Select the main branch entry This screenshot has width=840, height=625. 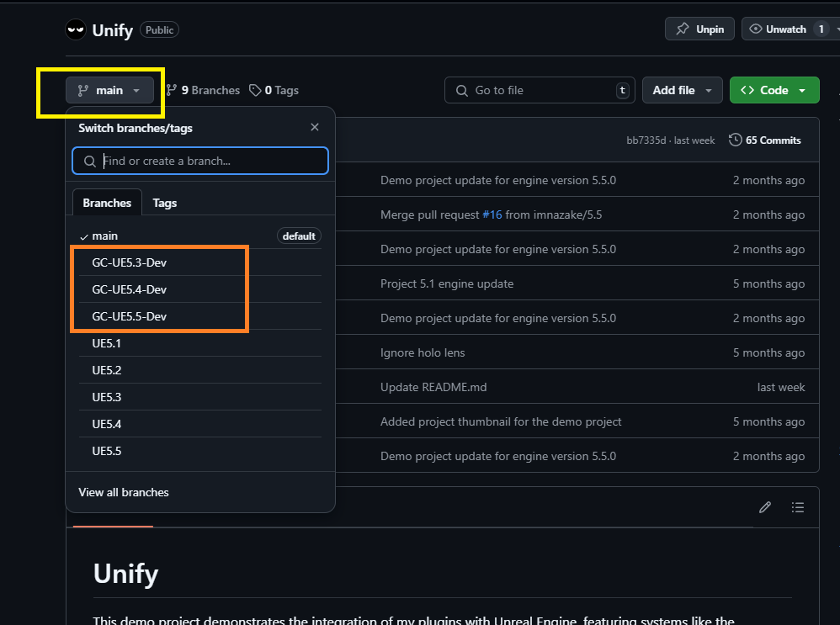coord(200,236)
